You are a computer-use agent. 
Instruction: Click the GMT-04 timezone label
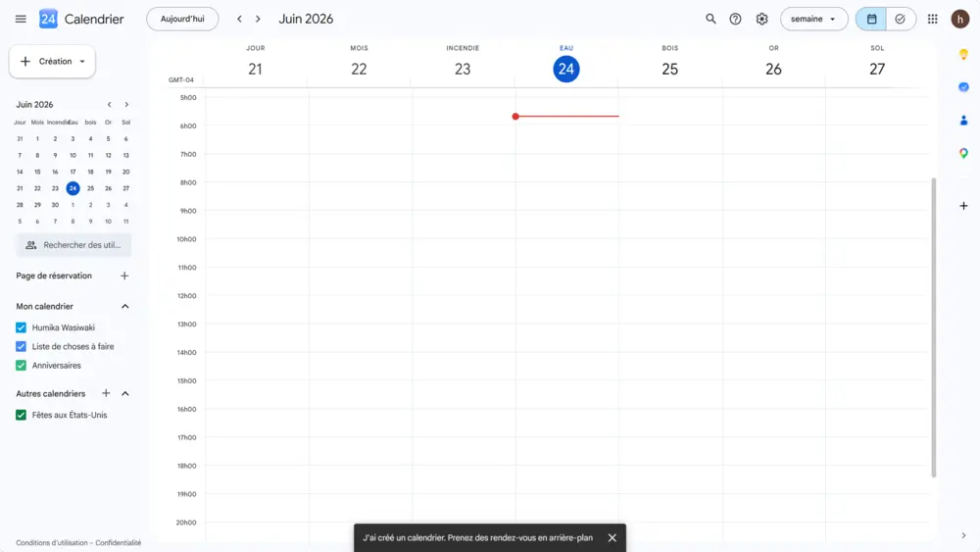tap(181, 80)
